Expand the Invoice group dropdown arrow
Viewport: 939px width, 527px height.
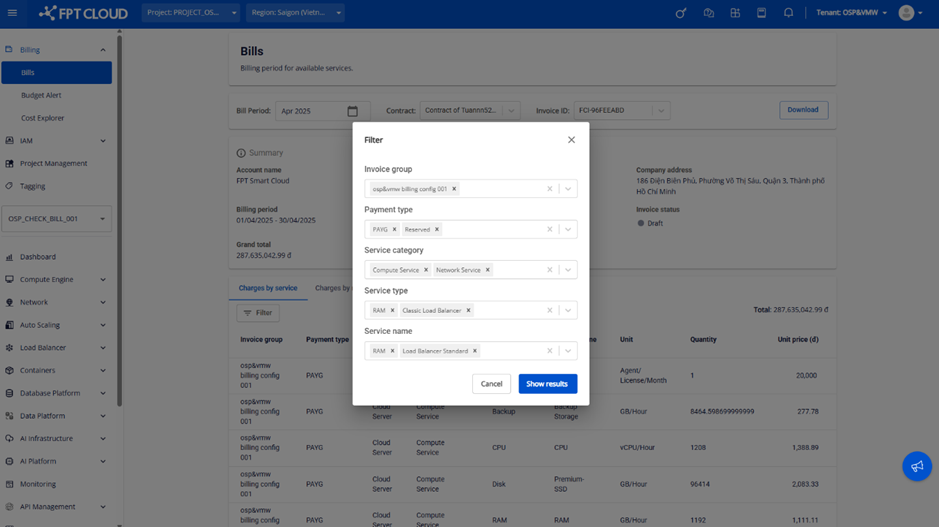pyautogui.click(x=567, y=189)
